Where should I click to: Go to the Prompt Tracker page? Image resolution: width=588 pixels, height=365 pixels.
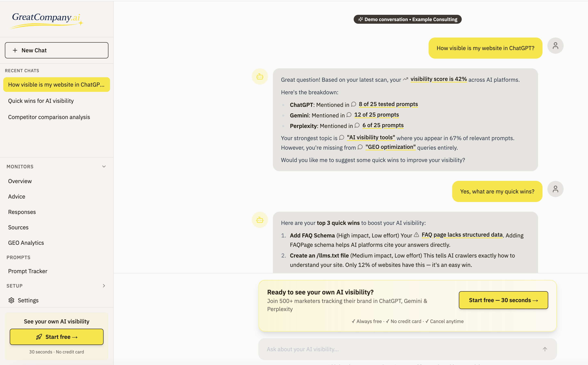pyautogui.click(x=28, y=271)
